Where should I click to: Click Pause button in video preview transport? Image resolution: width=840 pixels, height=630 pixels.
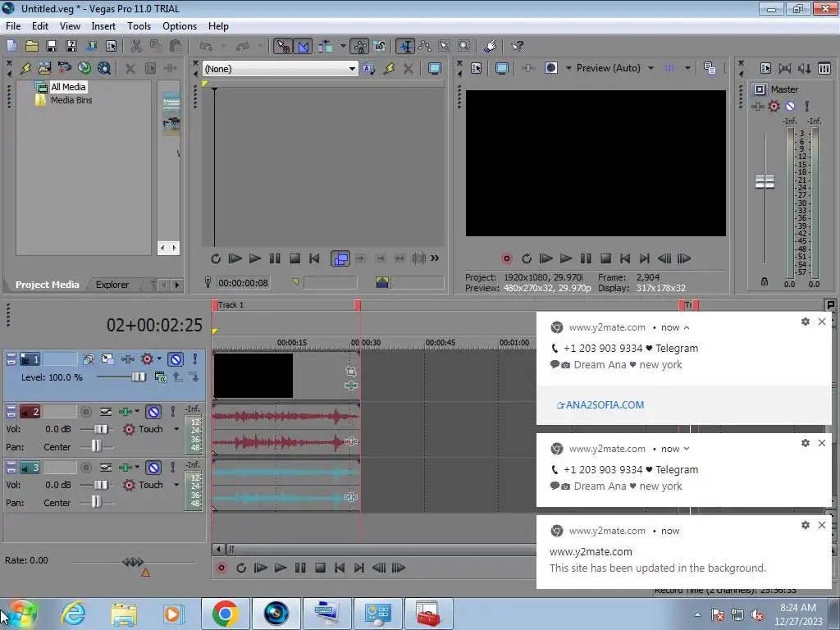tap(586, 258)
